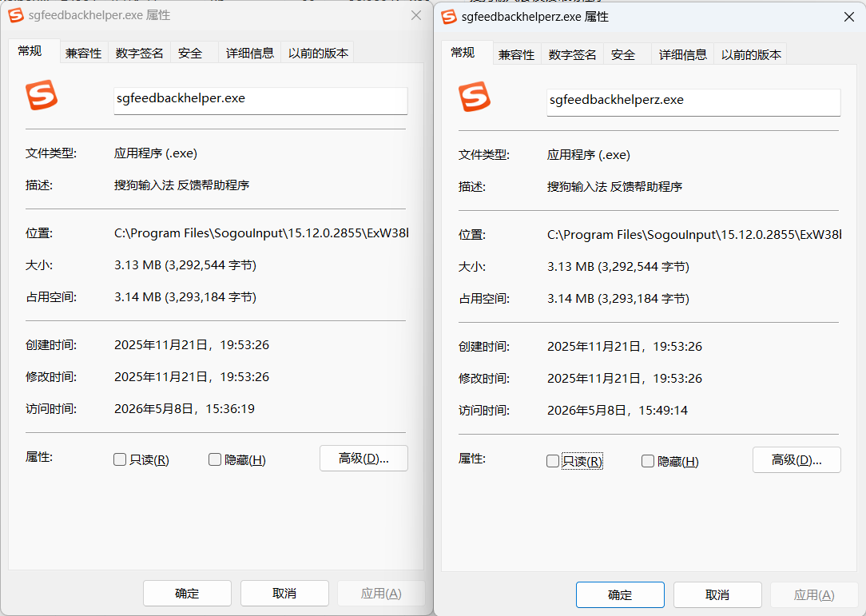This screenshot has width=866, height=616.
Task: Show 详细信息 tab in sgfeedbackhelper.exe window
Action: pyautogui.click(x=250, y=53)
